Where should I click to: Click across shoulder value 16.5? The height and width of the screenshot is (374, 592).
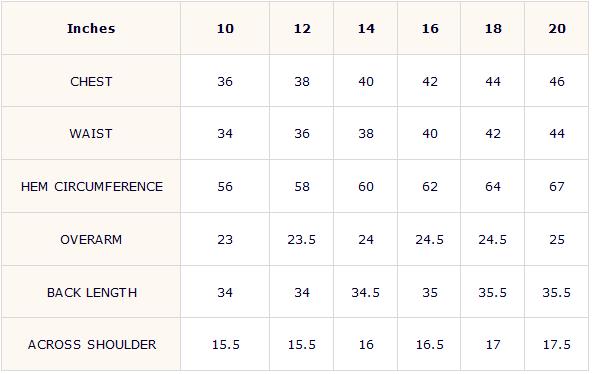[x=430, y=345]
